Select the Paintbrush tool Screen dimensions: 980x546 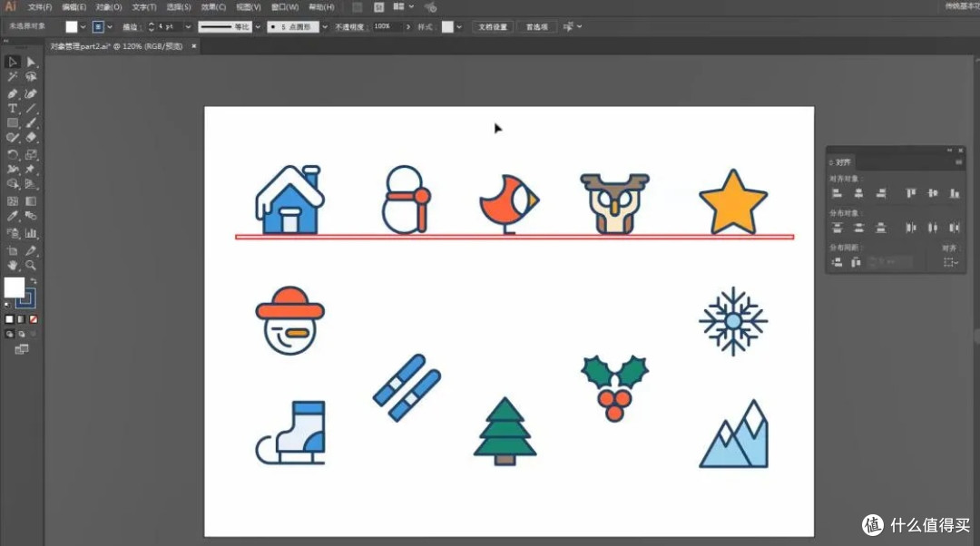pyautogui.click(x=31, y=123)
